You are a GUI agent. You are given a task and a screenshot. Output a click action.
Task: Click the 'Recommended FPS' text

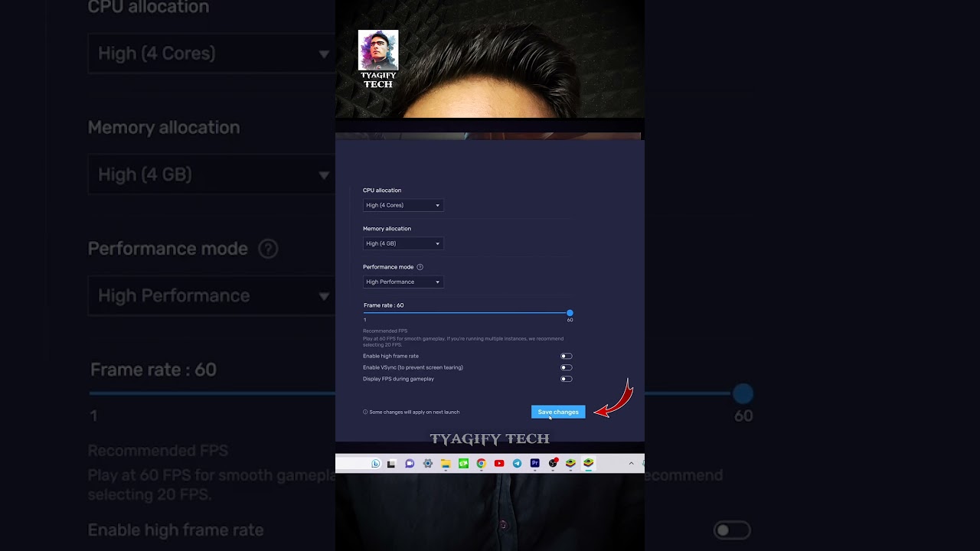point(385,331)
